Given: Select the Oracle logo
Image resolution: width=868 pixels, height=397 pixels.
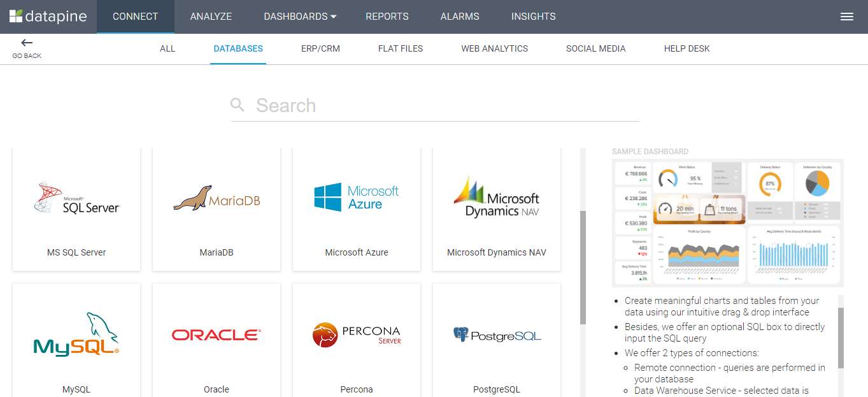Looking at the screenshot, I should [x=217, y=335].
